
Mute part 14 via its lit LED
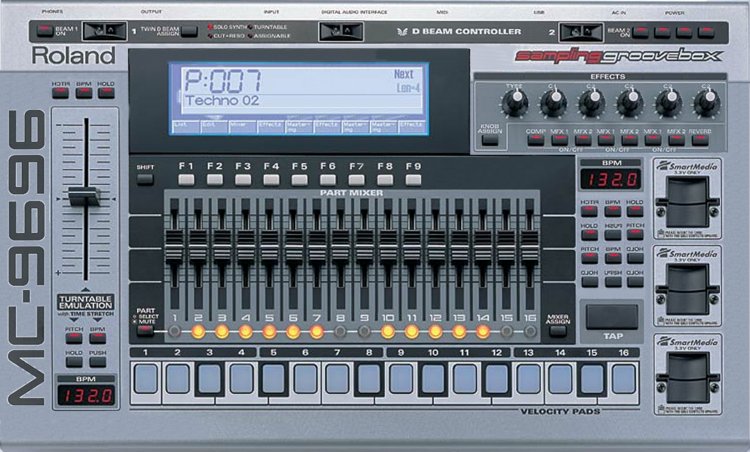coord(483,331)
